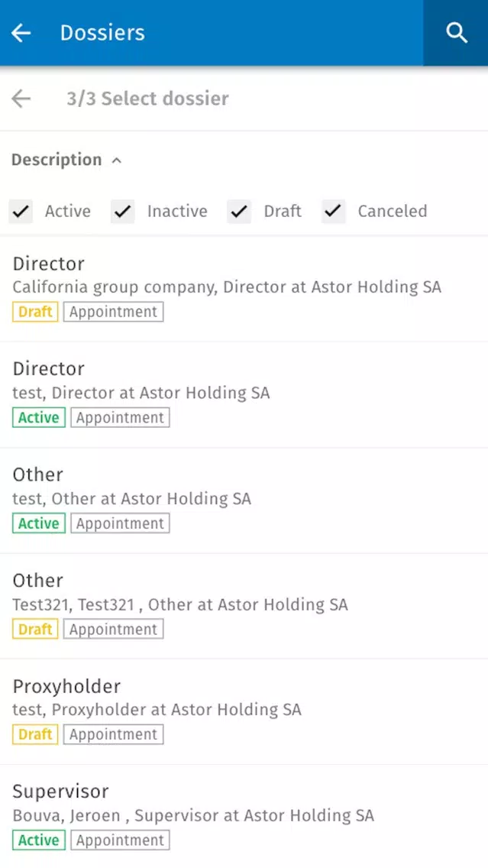488x868 pixels.
Task: Pick the Proxyholder dossier for test
Action: click(x=244, y=712)
